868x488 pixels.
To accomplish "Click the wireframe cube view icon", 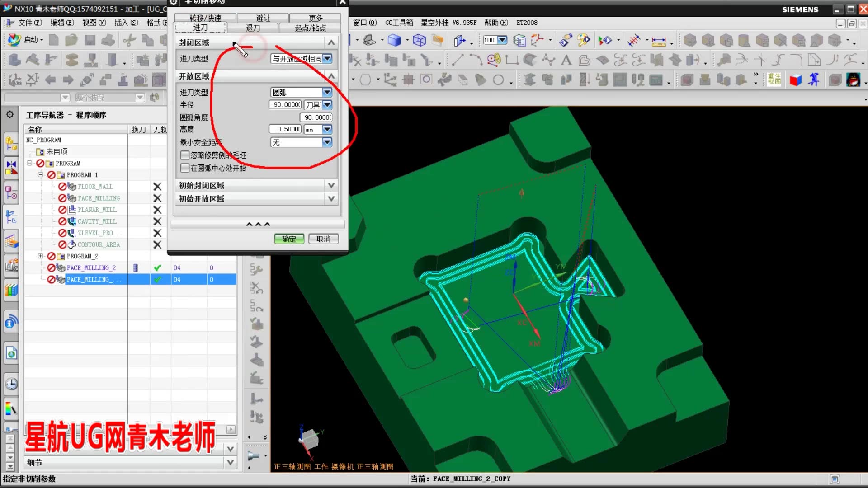I will [x=419, y=40].
